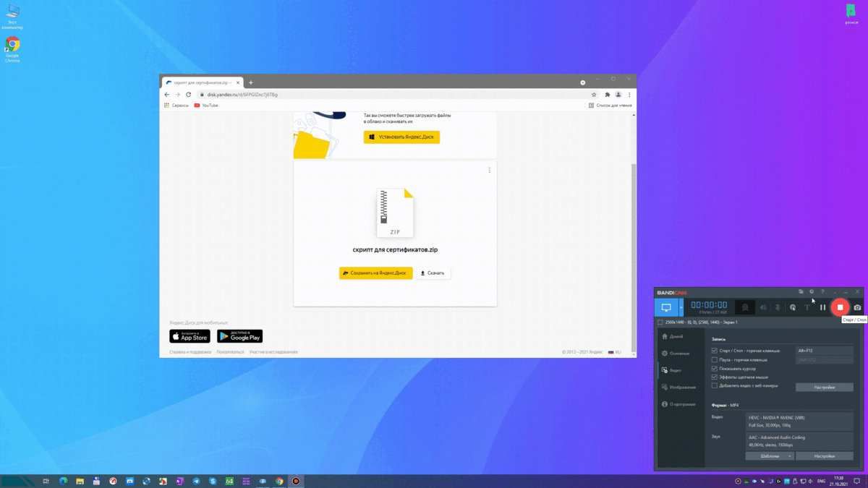This screenshot has height=488, width=868.
Task: Open Пожаловаться link
Action: point(230,352)
